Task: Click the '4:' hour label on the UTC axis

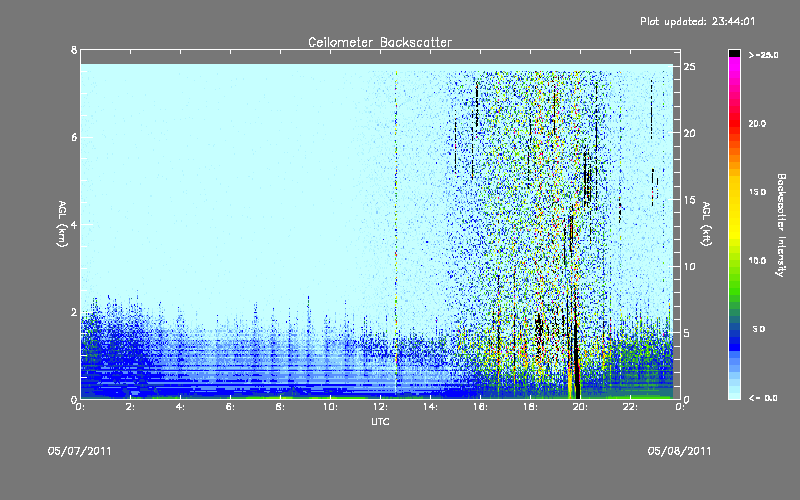Action: coord(181,407)
